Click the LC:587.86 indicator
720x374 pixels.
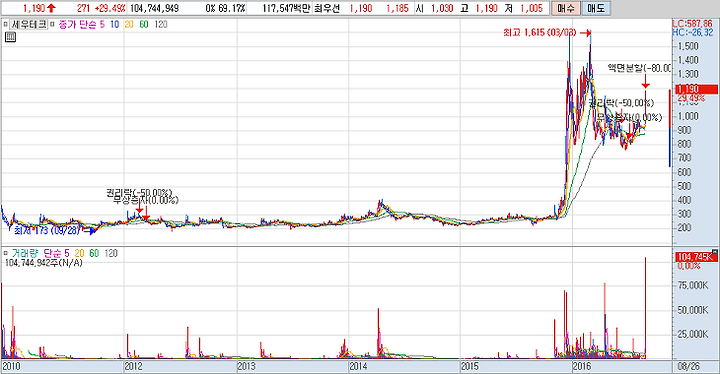(693, 24)
